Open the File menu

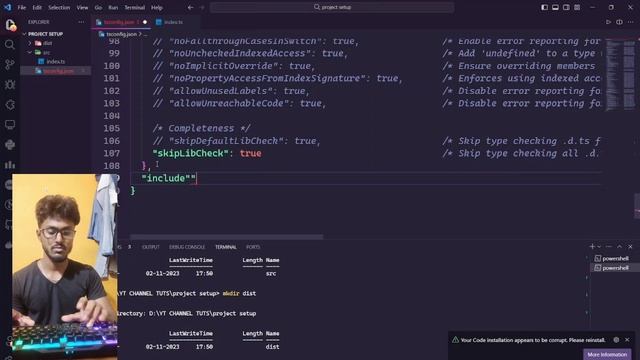(x=22, y=7)
